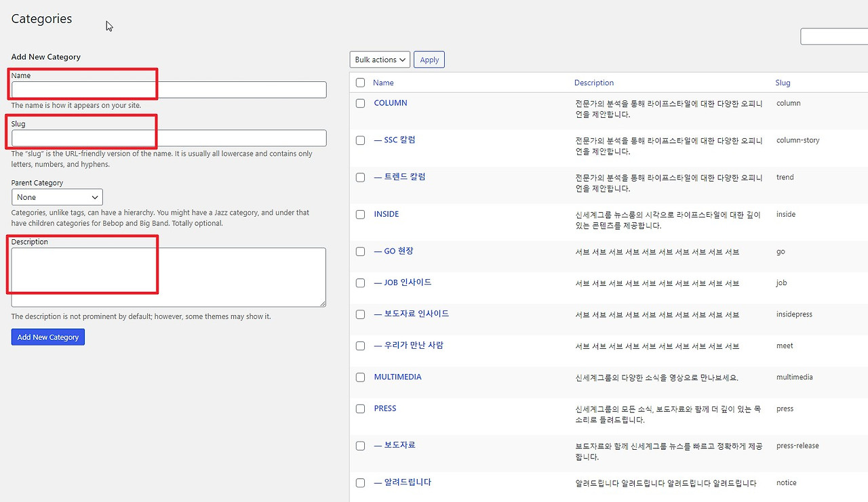Image resolution: width=868 pixels, height=502 pixels.
Task: Click the "go" slug in the GO 현장 row
Action: (x=781, y=251)
